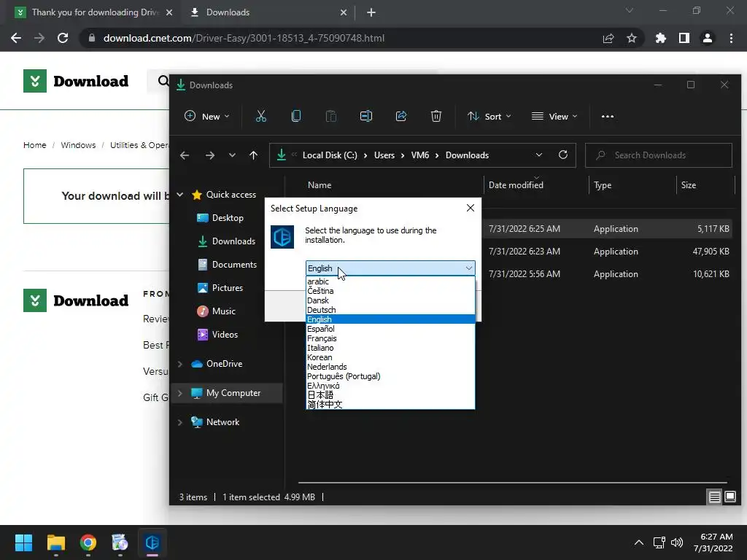Click the volume icon in system tray
The height and width of the screenshot is (560, 747).
coord(676,542)
